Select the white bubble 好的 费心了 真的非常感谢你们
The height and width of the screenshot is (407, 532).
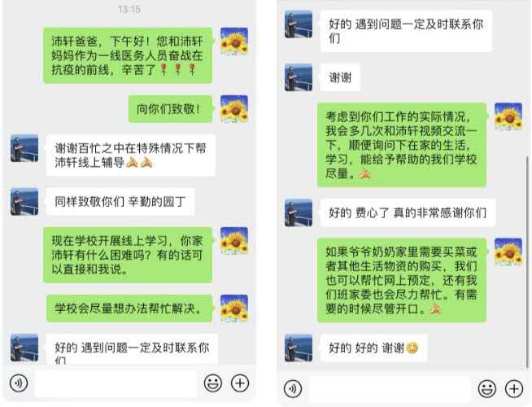[x=408, y=212]
